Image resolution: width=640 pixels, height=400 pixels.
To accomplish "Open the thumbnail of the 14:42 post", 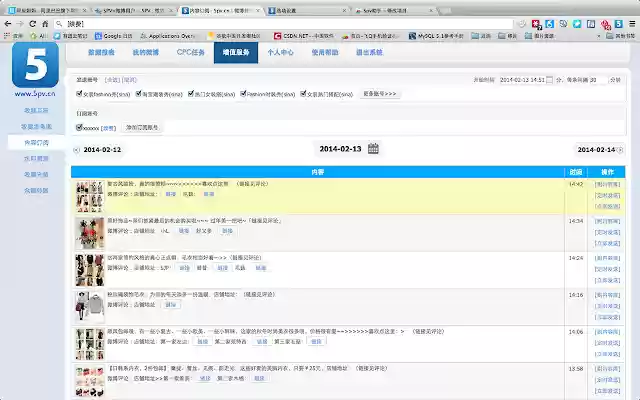I will click(x=90, y=197).
